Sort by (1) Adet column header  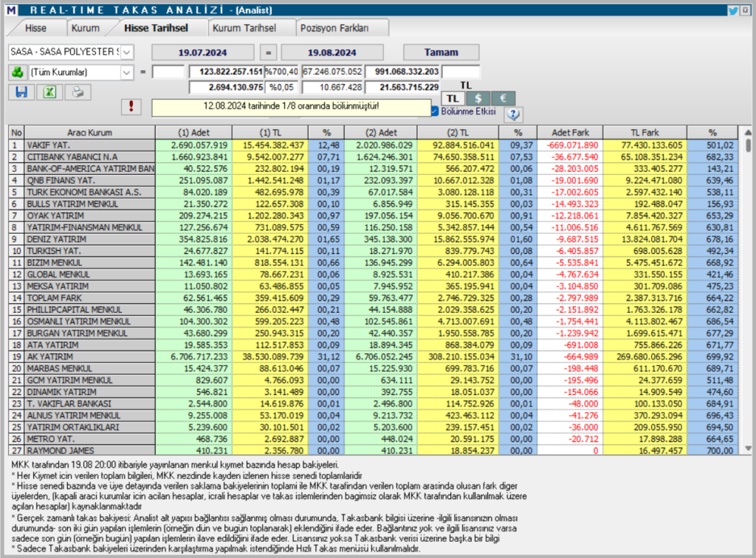[x=194, y=133]
